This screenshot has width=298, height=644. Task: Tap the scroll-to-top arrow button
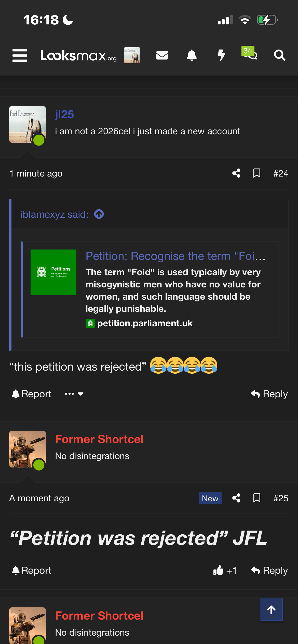click(x=271, y=609)
